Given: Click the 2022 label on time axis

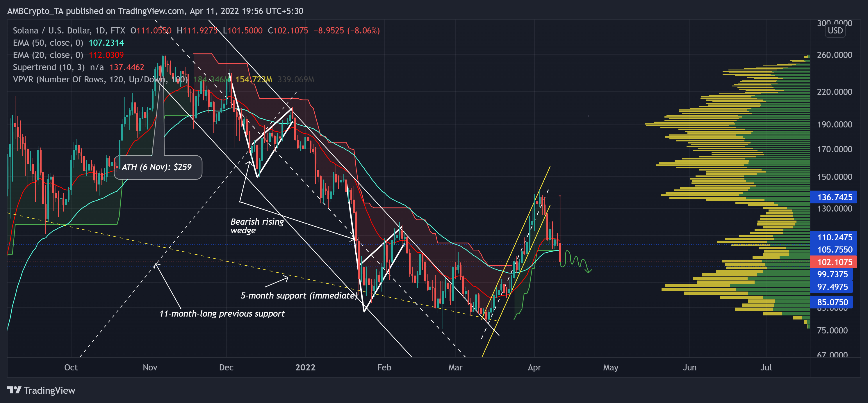Looking at the screenshot, I should (305, 367).
